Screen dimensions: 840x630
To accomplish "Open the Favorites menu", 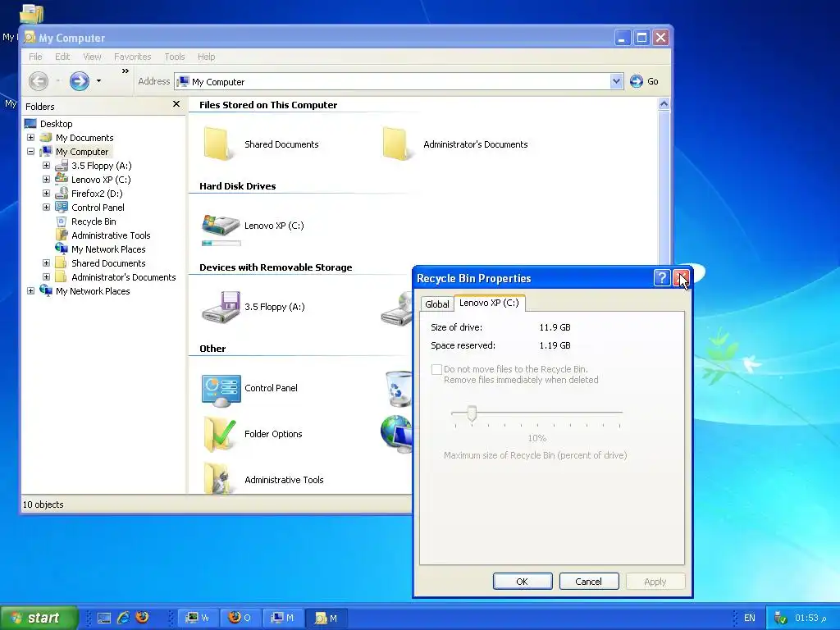I will [132, 57].
